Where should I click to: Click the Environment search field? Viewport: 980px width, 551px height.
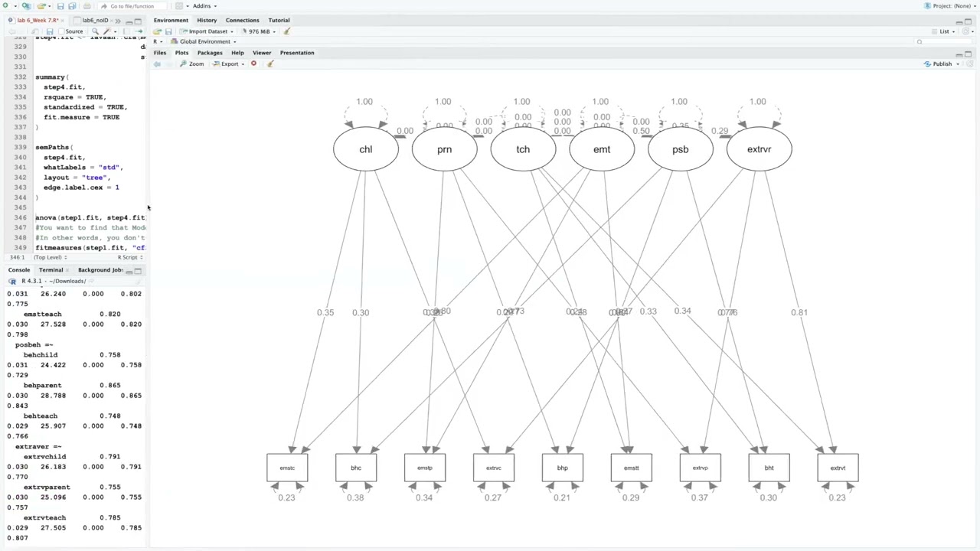943,41
